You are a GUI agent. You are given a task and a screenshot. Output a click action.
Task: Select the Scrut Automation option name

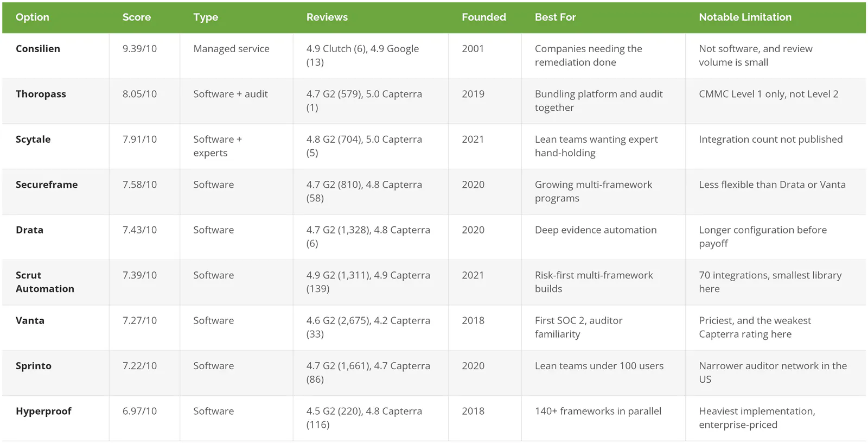pyautogui.click(x=45, y=282)
